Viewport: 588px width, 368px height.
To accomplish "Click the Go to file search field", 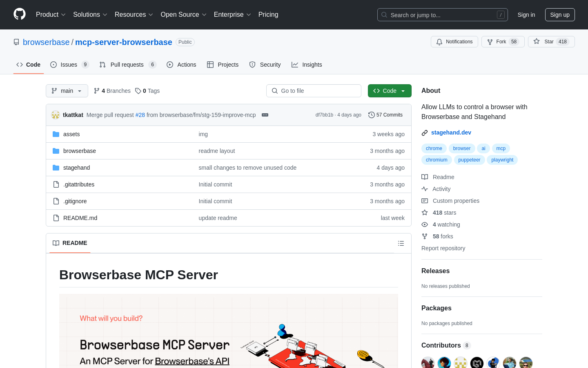I will coord(314,91).
